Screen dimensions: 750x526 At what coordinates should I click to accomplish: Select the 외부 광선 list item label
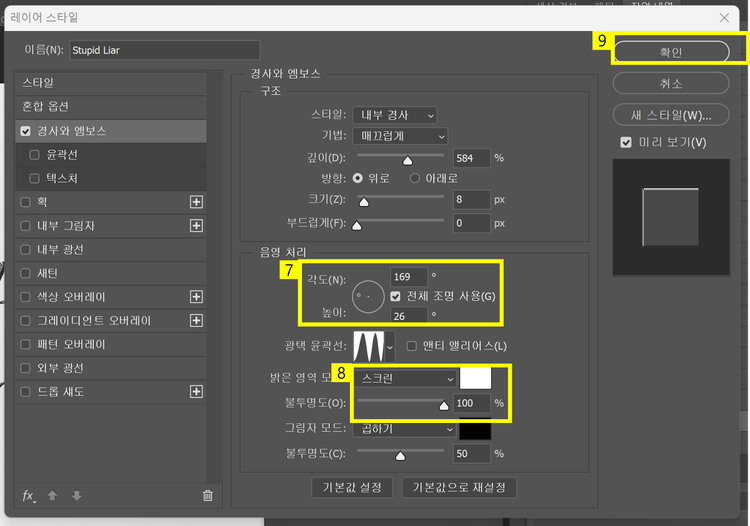coord(60,368)
